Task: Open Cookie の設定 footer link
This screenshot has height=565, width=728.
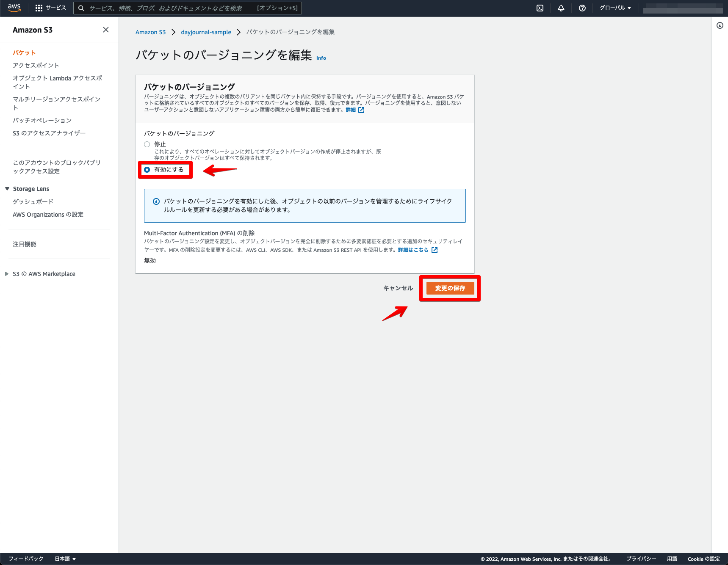Action: (704, 559)
